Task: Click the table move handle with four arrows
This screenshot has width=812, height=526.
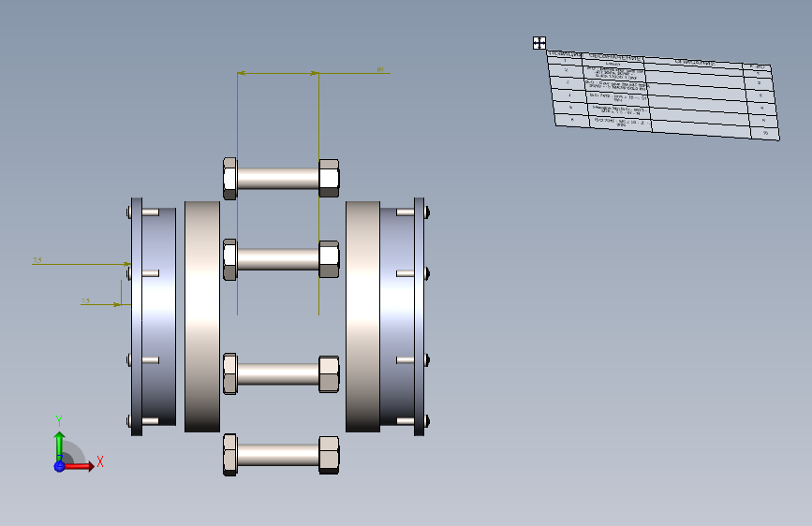Action: click(539, 43)
